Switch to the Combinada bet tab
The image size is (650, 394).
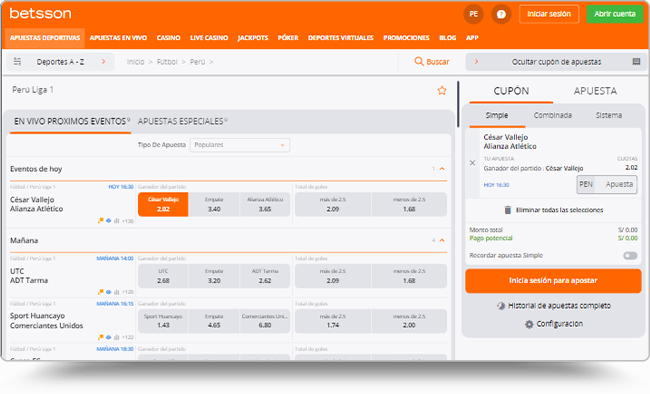(553, 115)
